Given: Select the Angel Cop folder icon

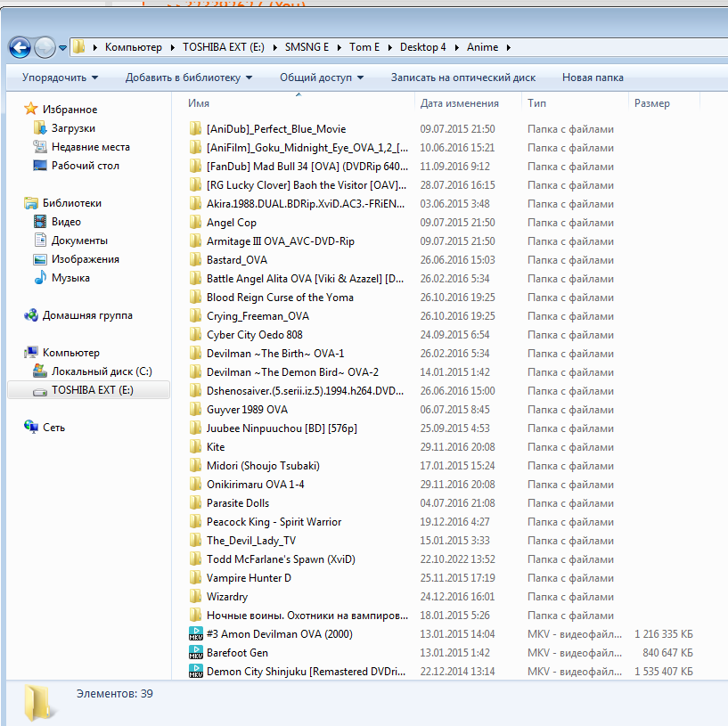Looking at the screenshot, I should pyautogui.click(x=195, y=223).
